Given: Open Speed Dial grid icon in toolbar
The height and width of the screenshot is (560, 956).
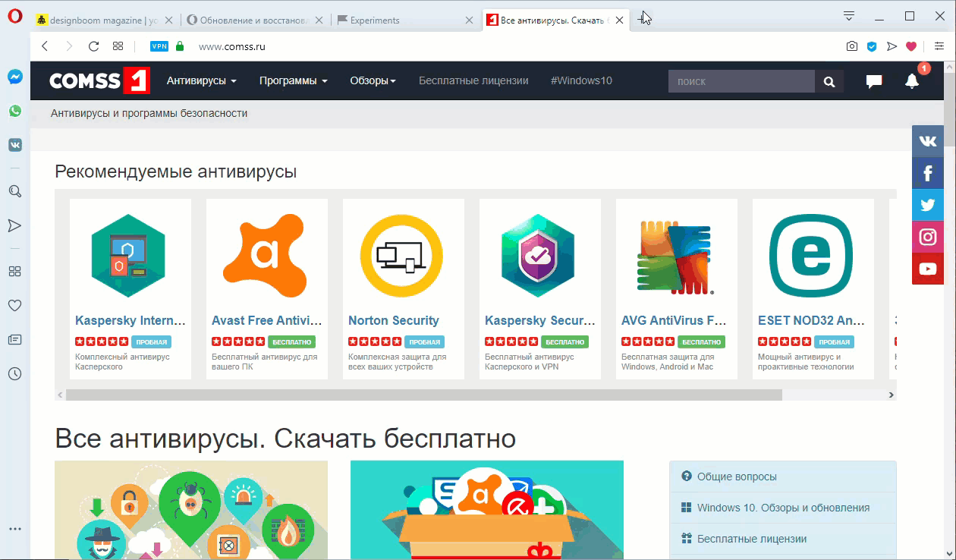Looking at the screenshot, I should click(x=118, y=46).
